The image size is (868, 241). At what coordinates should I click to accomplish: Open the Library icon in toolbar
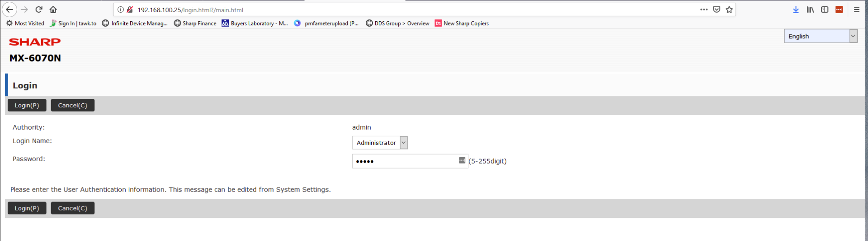(810, 10)
